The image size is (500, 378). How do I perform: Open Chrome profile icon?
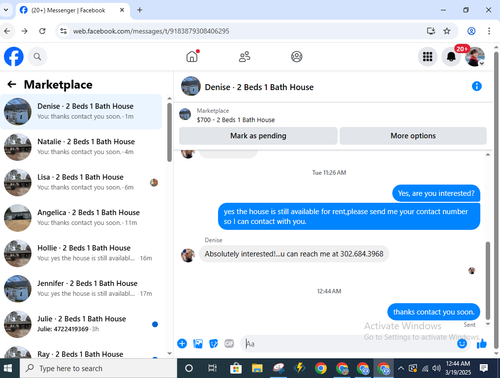click(471, 31)
